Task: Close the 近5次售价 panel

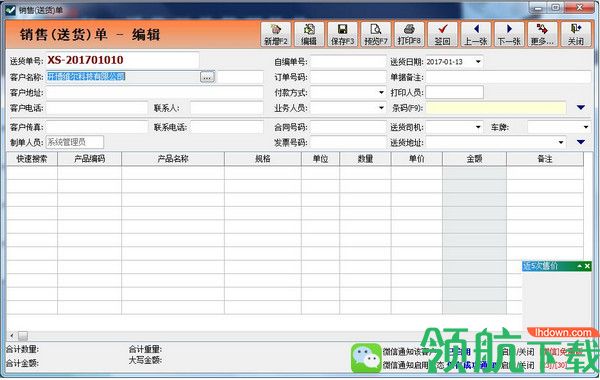Action: [x=587, y=266]
